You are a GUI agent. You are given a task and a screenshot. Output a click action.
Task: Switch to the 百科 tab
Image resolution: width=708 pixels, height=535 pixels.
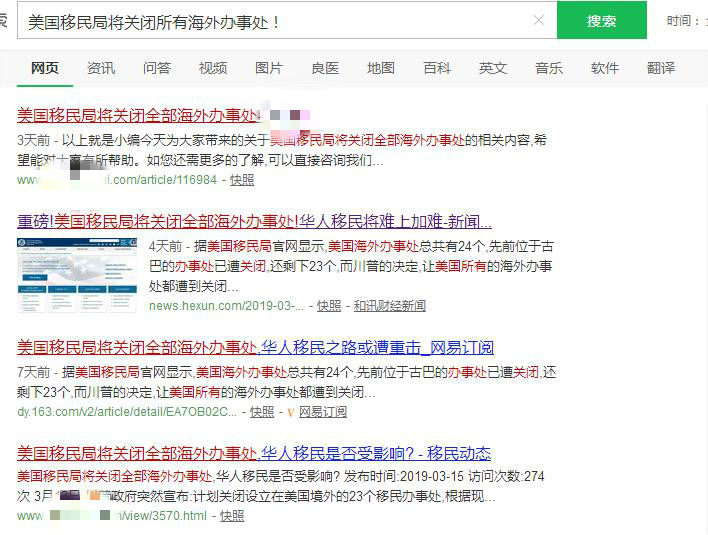pyautogui.click(x=437, y=68)
